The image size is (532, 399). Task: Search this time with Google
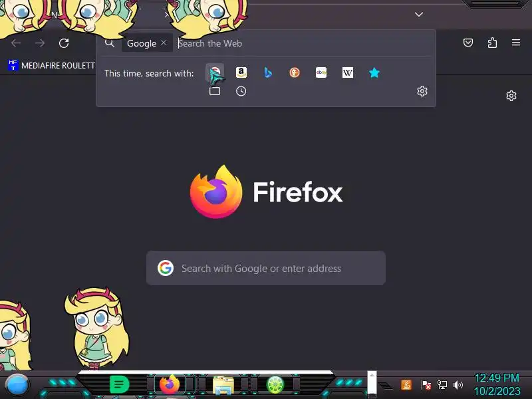point(215,72)
